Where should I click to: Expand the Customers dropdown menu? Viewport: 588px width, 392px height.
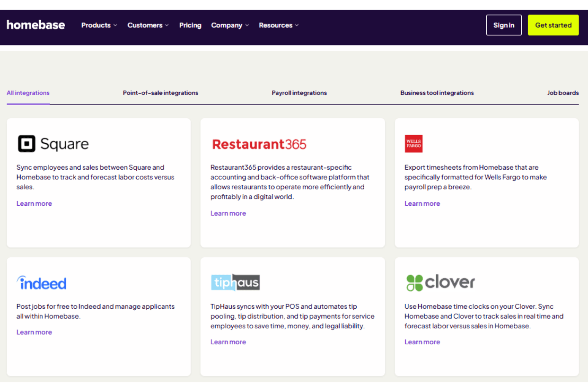click(148, 25)
